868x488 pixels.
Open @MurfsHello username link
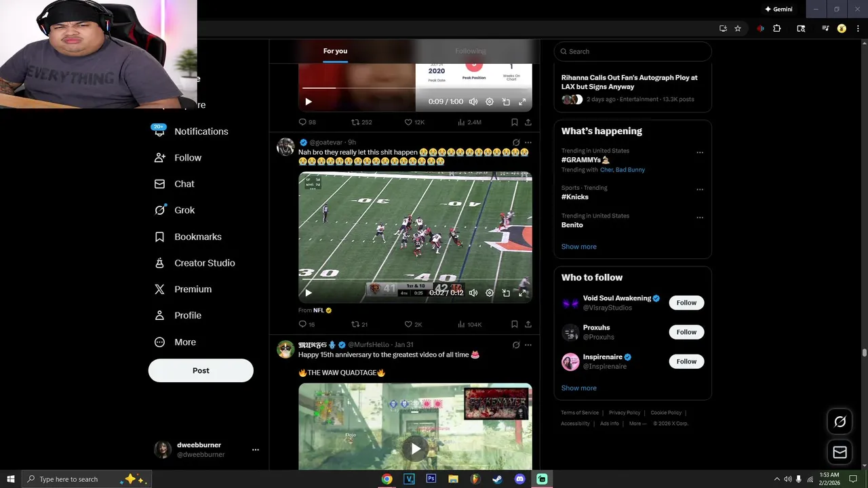pos(369,344)
